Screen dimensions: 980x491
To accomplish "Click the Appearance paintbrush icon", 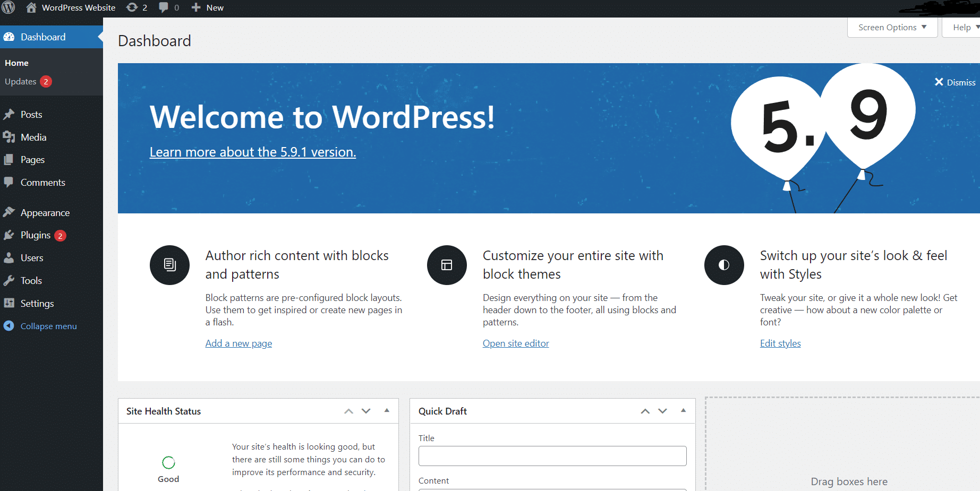I will pyautogui.click(x=9, y=212).
